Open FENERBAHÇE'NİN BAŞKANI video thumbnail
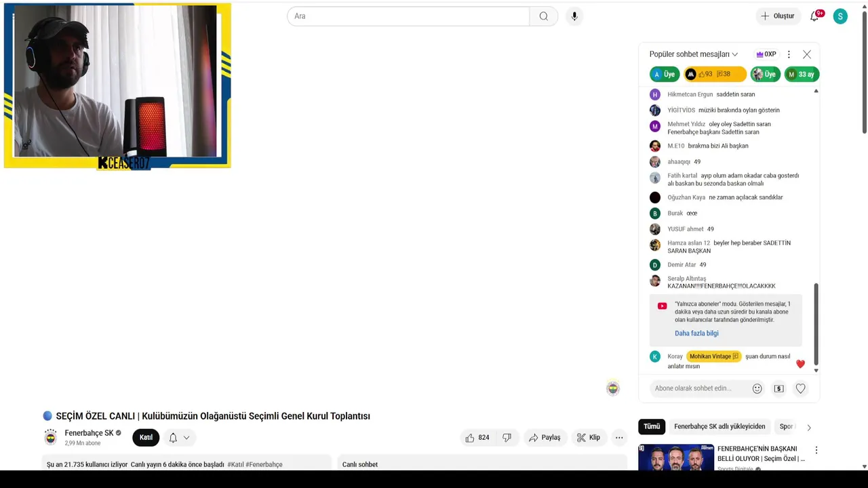 [x=676, y=457]
